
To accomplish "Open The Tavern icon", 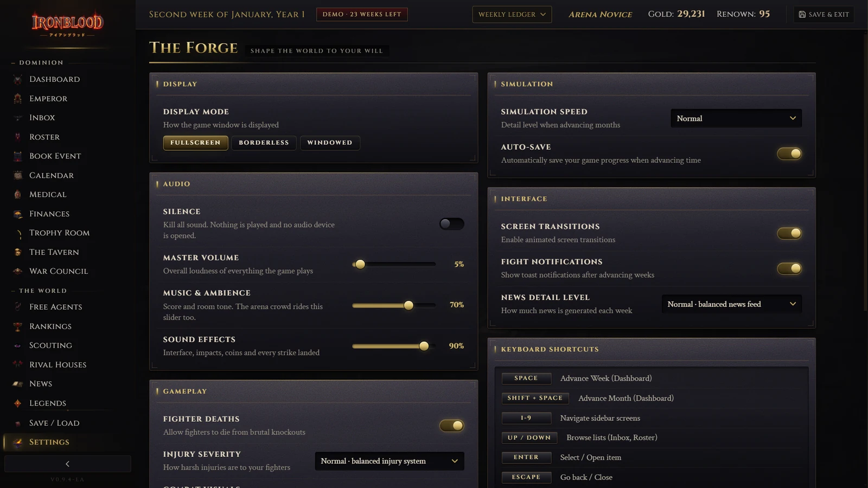I will [x=18, y=252].
